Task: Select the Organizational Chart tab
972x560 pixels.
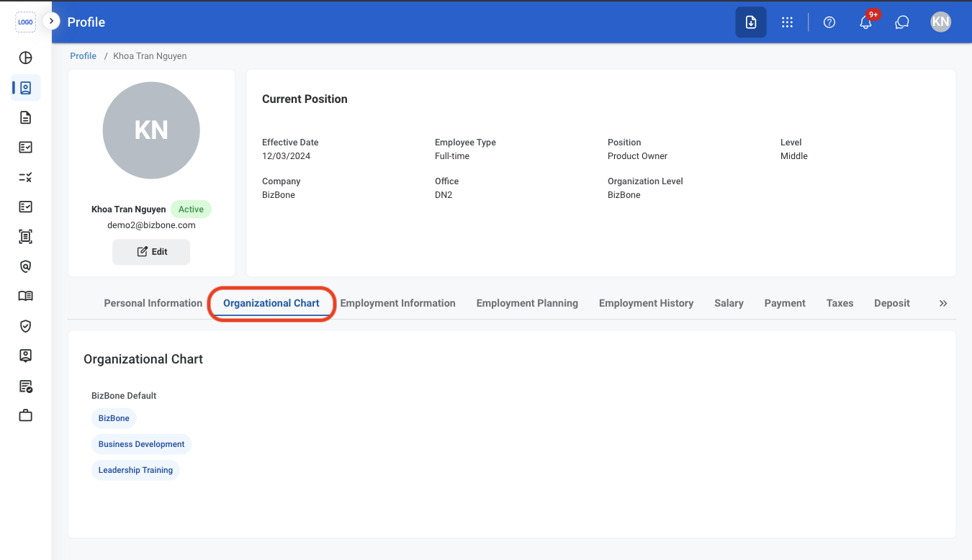Action: [271, 303]
